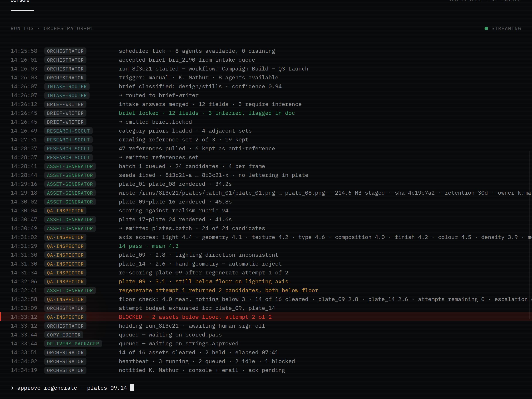Click the RESEARCH-SCOUT badge at 14:26:49
Viewport: 532px width, 399px height.
[x=68, y=131]
